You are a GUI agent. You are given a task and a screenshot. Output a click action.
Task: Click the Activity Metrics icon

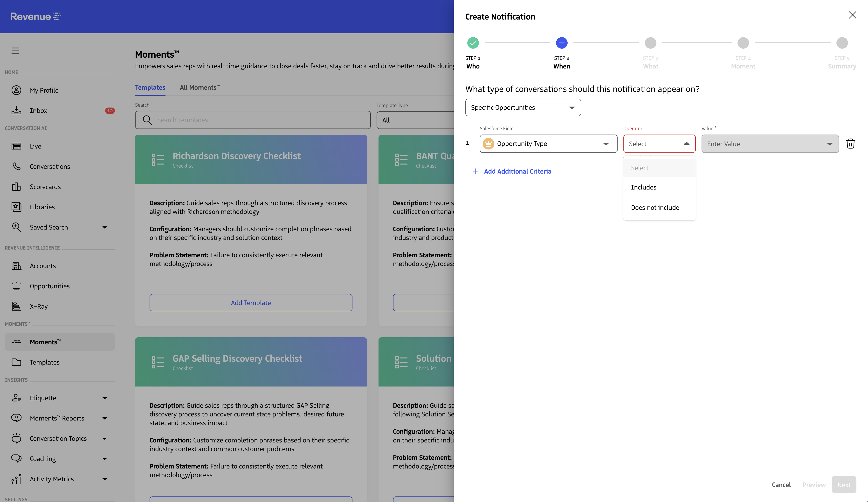(16, 479)
